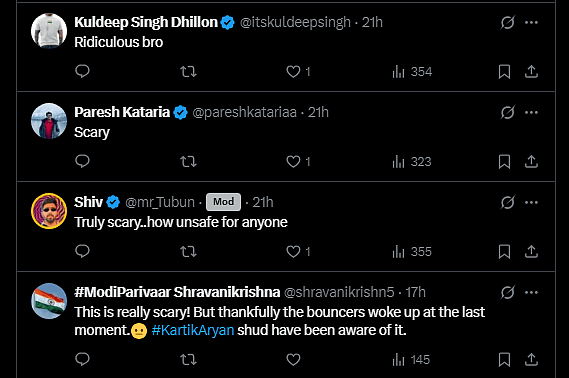Retweet the "Ridiculous bro" post
569x378 pixels.
(x=188, y=71)
